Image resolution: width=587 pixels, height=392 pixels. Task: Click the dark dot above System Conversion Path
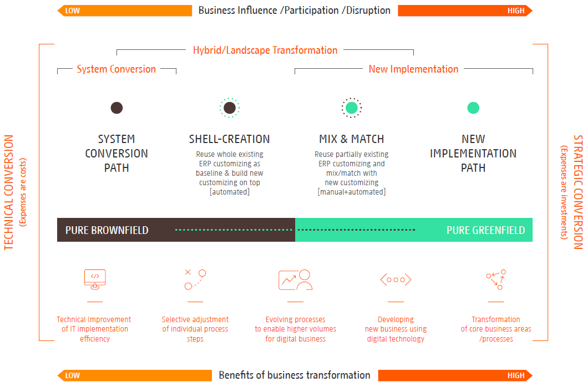click(117, 108)
